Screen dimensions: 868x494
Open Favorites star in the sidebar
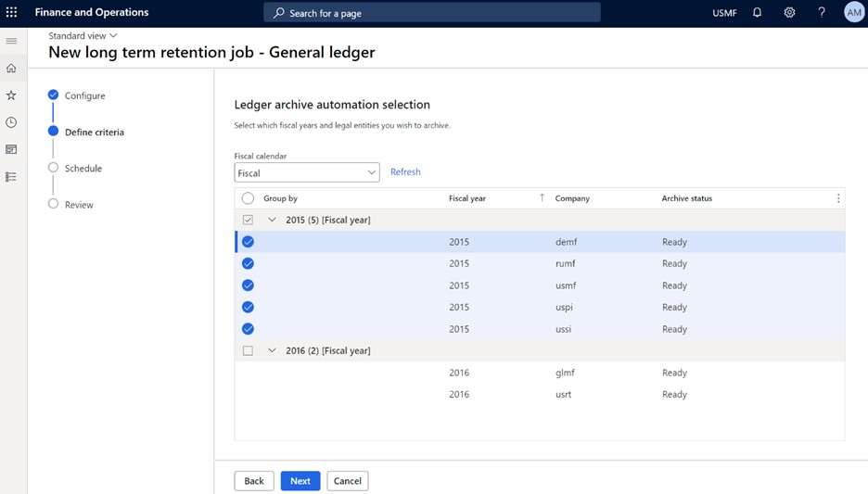(11, 95)
